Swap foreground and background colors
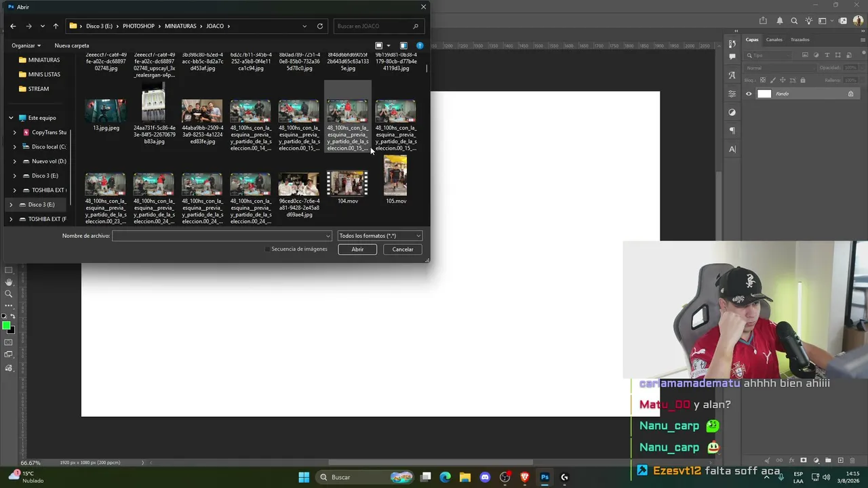The height and width of the screenshot is (488, 868). coord(12,317)
